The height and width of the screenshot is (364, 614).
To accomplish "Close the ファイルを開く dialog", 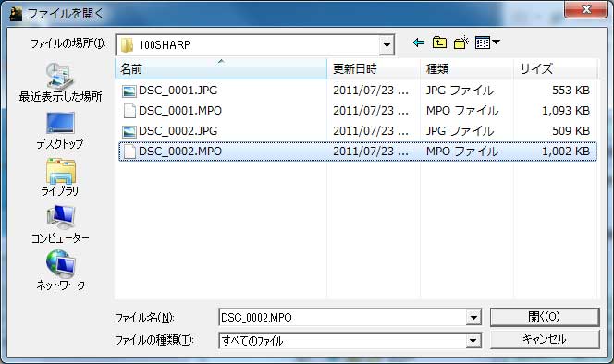I will 586,9.
